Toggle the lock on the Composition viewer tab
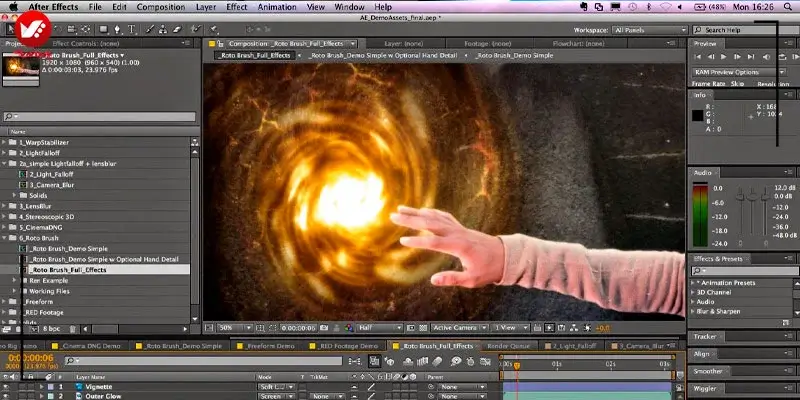800x400 pixels. coord(220,44)
